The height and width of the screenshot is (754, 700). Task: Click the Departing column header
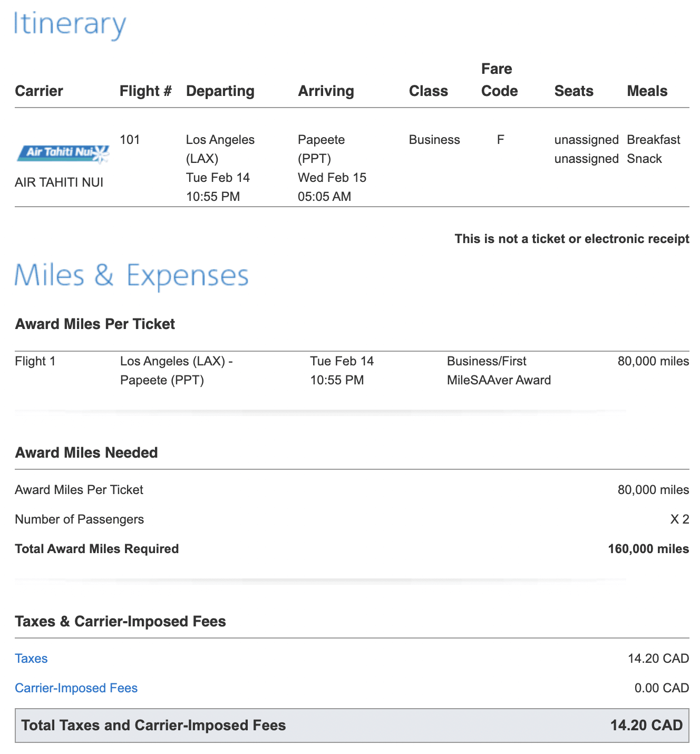pos(220,91)
